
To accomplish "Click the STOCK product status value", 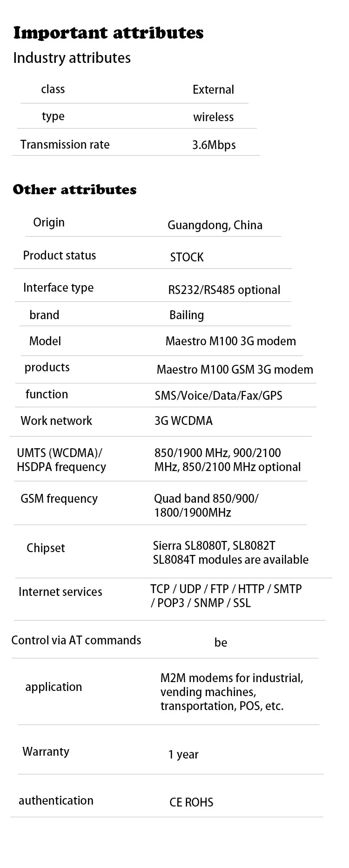I will tap(187, 257).
